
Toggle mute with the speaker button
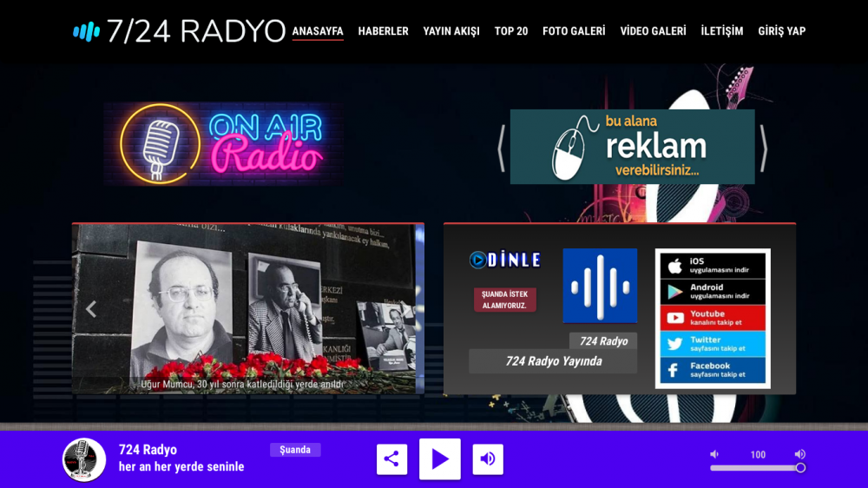click(488, 459)
